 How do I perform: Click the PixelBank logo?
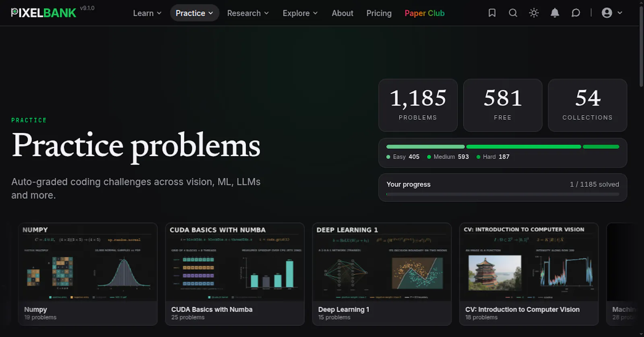pos(43,13)
